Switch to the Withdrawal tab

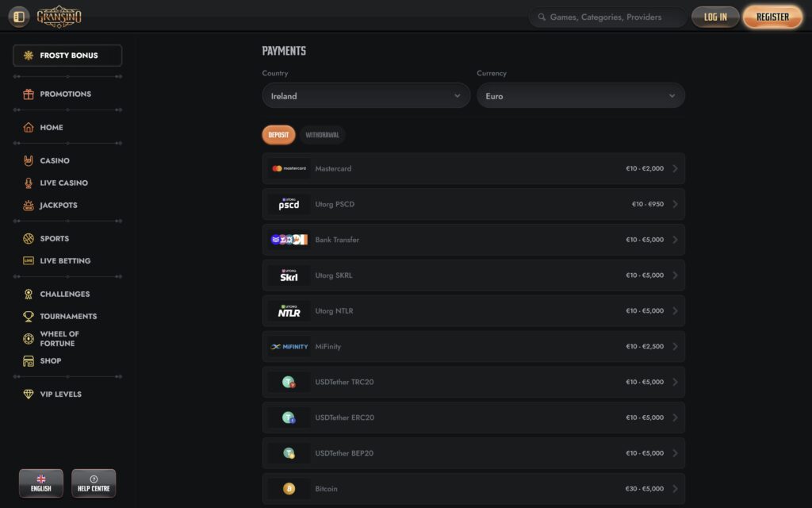323,134
